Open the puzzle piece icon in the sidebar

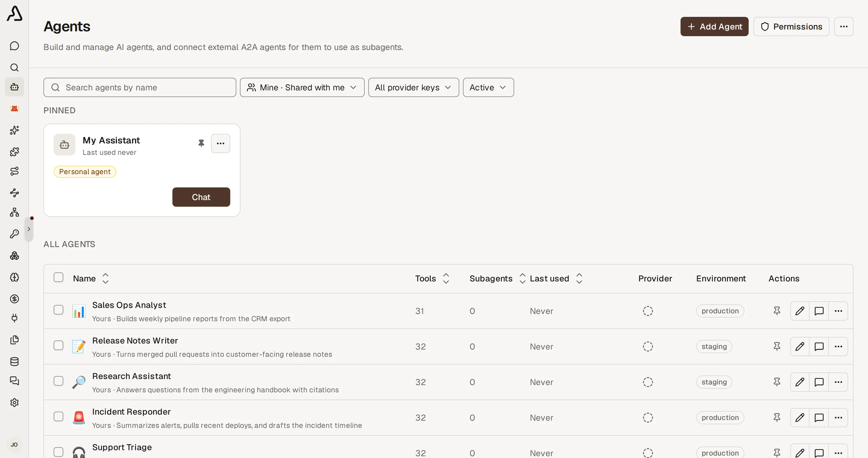[x=14, y=152]
